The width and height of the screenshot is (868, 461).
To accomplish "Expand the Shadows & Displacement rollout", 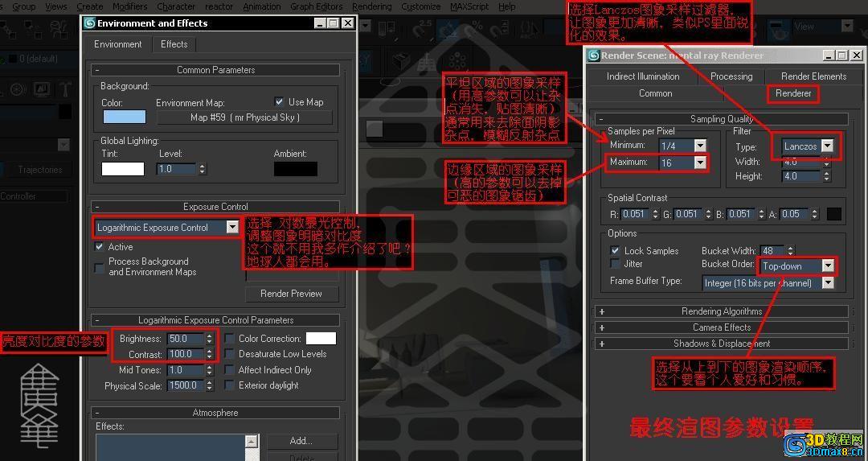I will click(721, 344).
